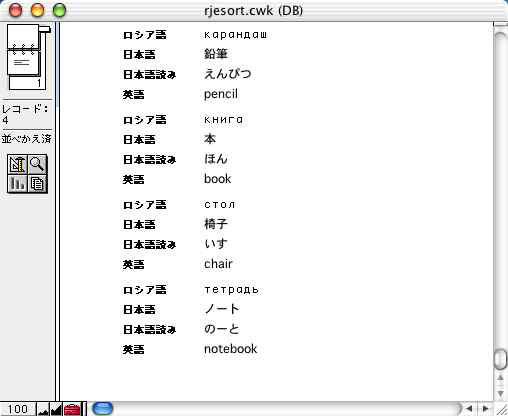The width and height of the screenshot is (508, 416).
Task: Open the Layout popup with ruler icon
Action: (x=17, y=164)
